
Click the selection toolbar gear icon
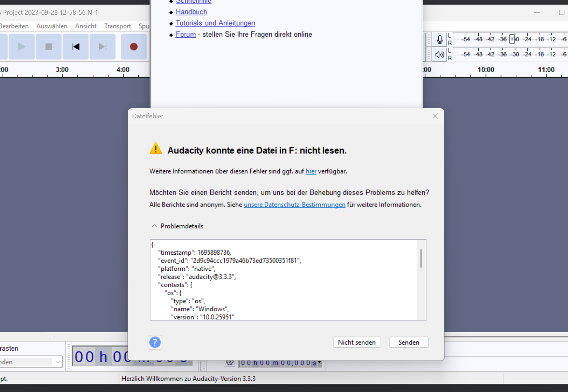(230, 363)
